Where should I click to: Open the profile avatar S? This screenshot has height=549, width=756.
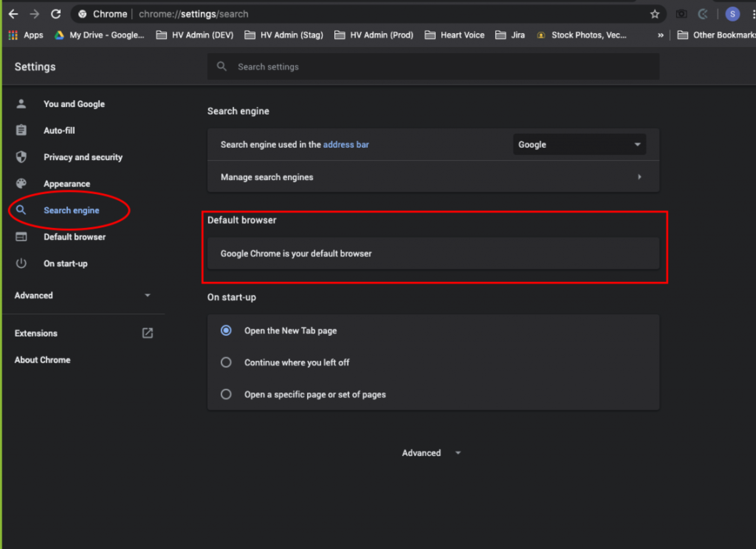click(733, 14)
